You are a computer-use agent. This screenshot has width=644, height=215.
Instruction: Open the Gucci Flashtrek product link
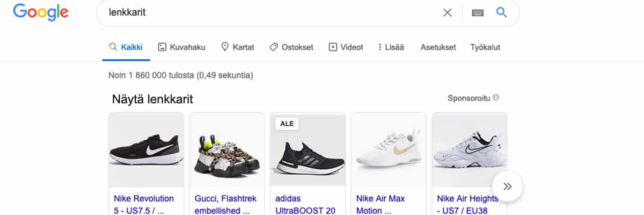pyautogui.click(x=225, y=204)
